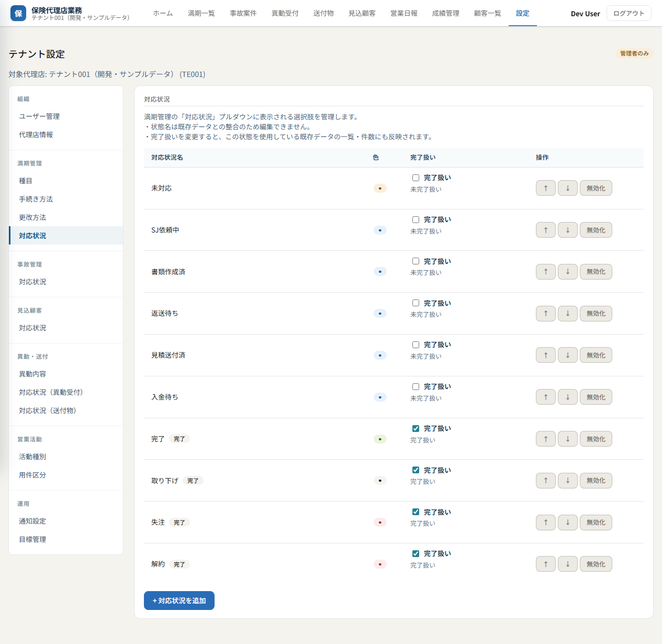Open the ホーム tab
Screen dimensions: 662x644
pos(163,13)
